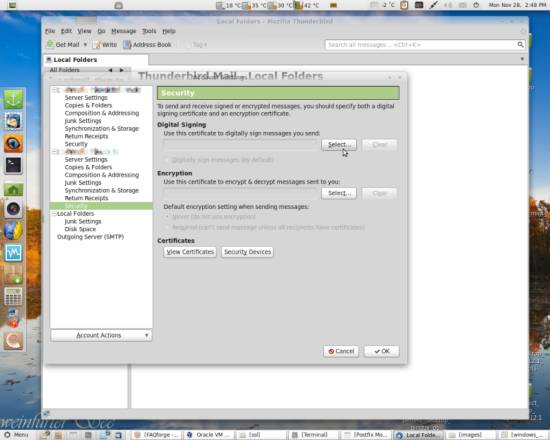550x440 pixels.
Task: Open the Message menu
Action: point(123,31)
